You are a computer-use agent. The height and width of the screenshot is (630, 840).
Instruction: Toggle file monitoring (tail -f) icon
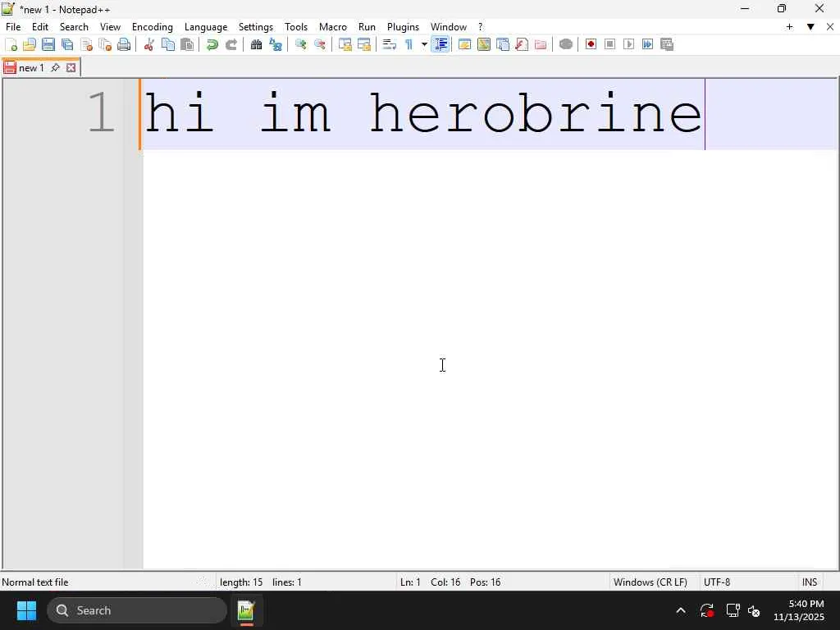[x=566, y=44]
